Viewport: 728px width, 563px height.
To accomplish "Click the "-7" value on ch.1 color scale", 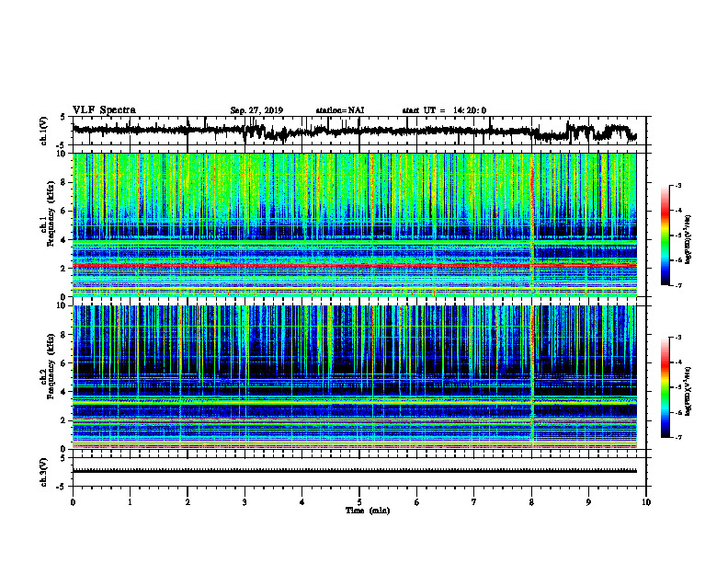I will tap(677, 285).
